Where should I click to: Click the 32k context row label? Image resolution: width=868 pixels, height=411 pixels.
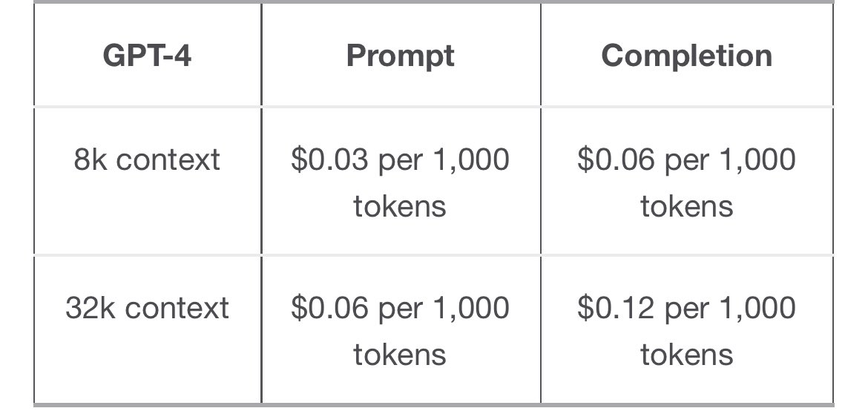pyautogui.click(x=147, y=308)
